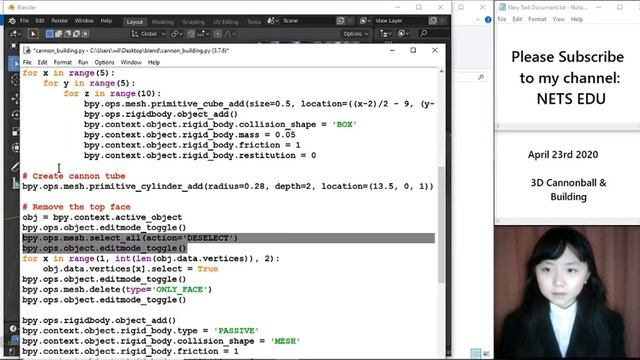Open Notepad Edit menu
Image resolution: width=640 pixels, height=360 pixels.
(x=517, y=19)
